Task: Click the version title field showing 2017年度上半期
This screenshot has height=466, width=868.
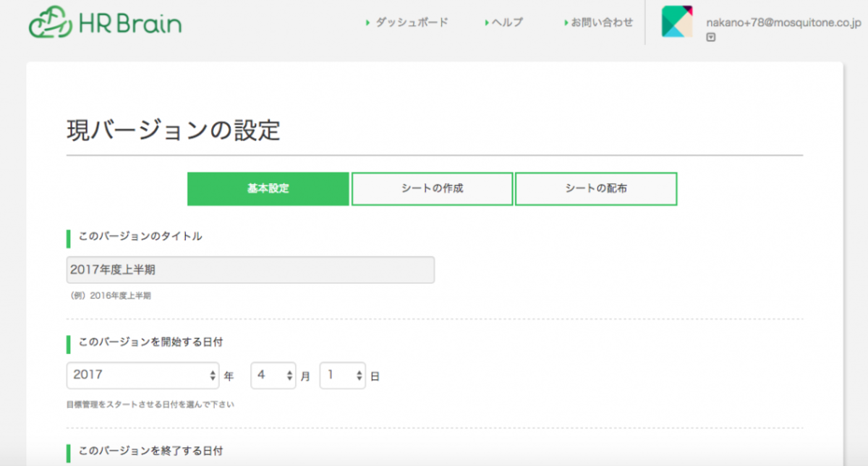Action: (250, 269)
